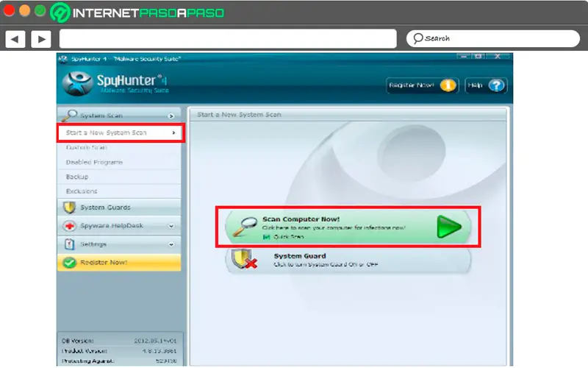Click the green checkmark icon on Register Now
Screen dimensions: 588x368
pos(69,263)
